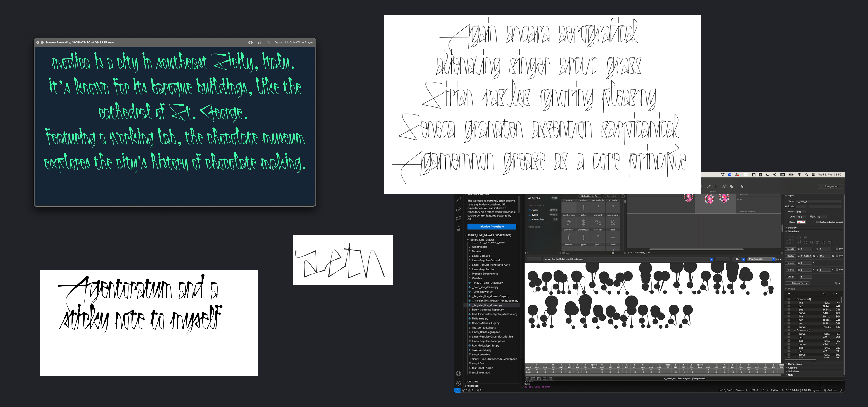Screen dimensions: 868x407
Task: Open the VS Code Search view icon
Action: point(458,199)
